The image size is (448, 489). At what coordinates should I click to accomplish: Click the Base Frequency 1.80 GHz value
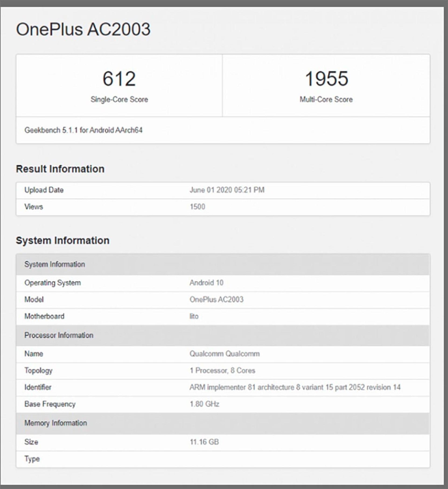tap(204, 404)
